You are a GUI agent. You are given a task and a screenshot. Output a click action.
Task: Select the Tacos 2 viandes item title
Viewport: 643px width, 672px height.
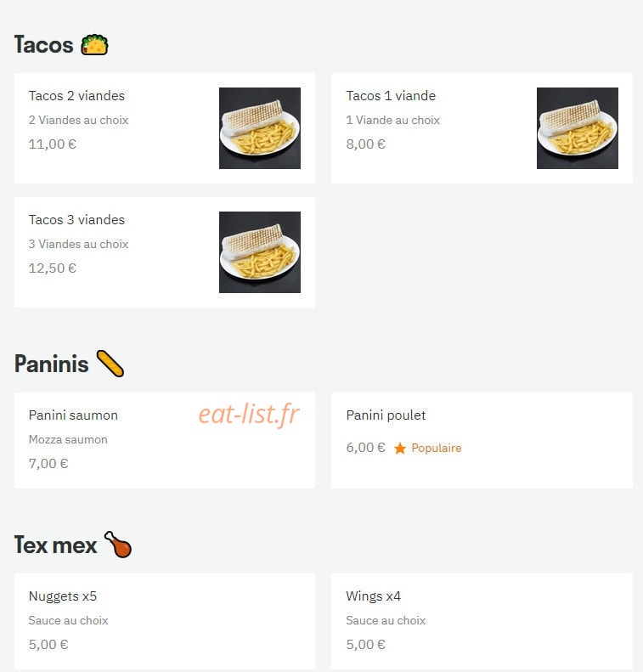76,95
